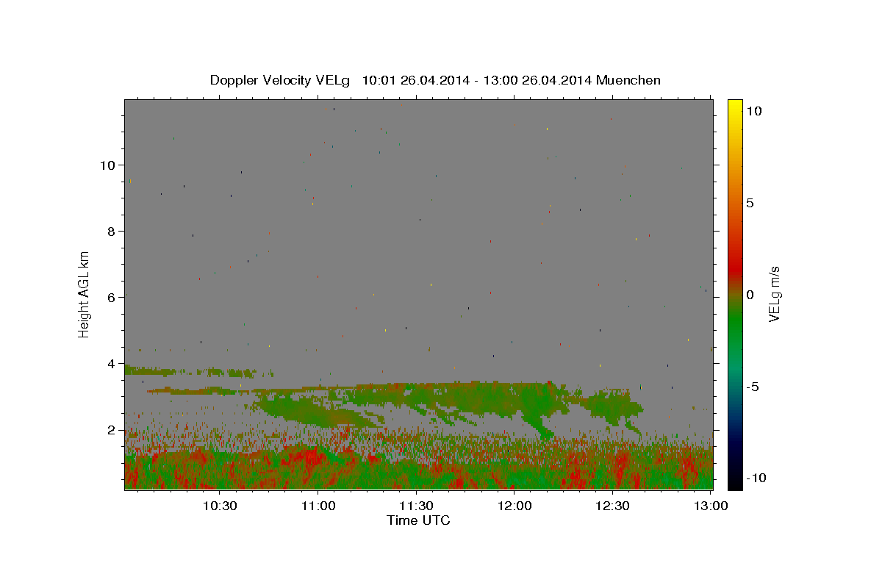Click the colorbar tick label -5

click(752, 387)
